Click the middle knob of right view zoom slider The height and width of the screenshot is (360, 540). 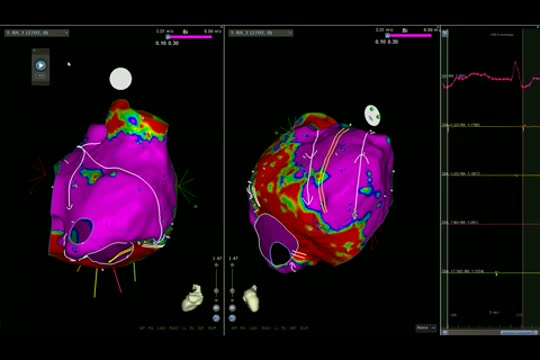(x=232, y=291)
